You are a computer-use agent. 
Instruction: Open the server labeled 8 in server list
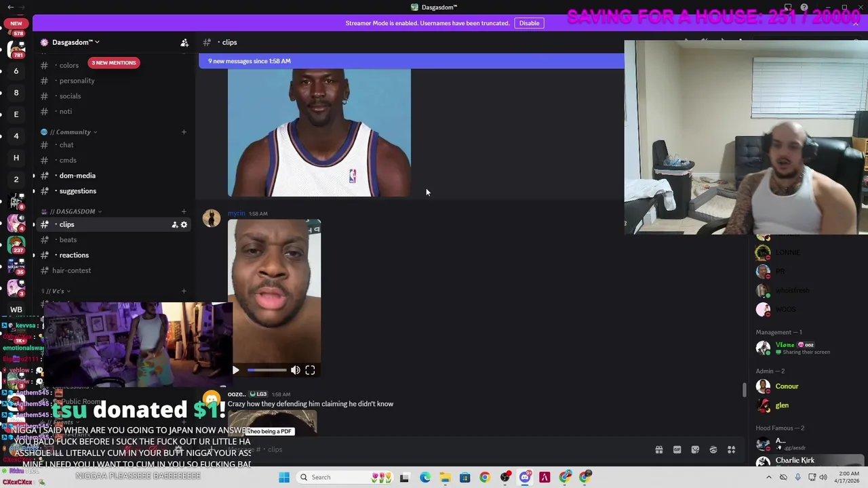16,93
